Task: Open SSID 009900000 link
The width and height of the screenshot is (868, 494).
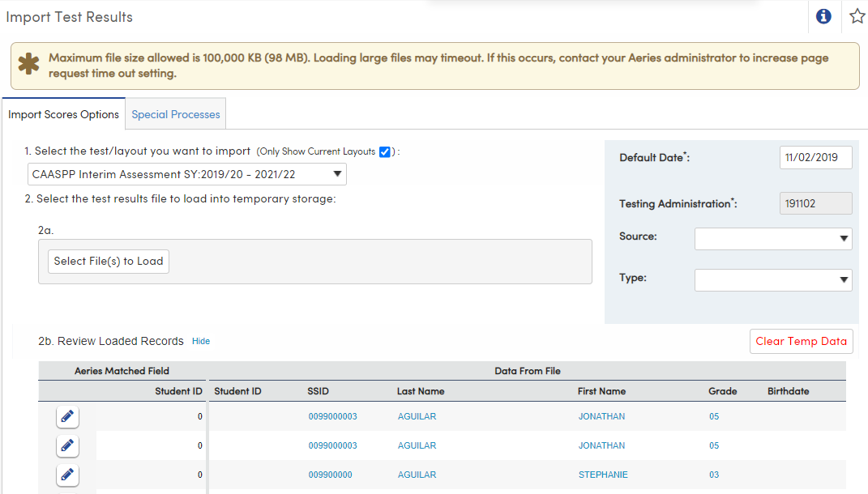Action: click(x=331, y=475)
